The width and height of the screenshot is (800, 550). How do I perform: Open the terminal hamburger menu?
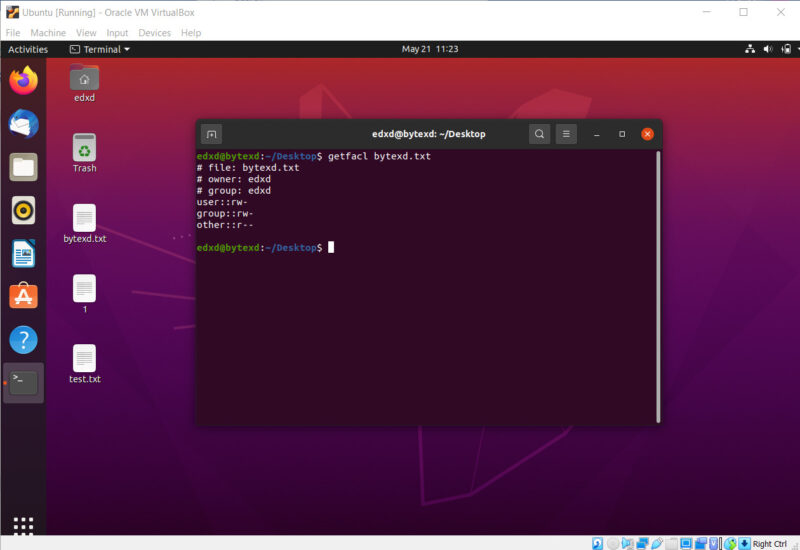(x=566, y=134)
